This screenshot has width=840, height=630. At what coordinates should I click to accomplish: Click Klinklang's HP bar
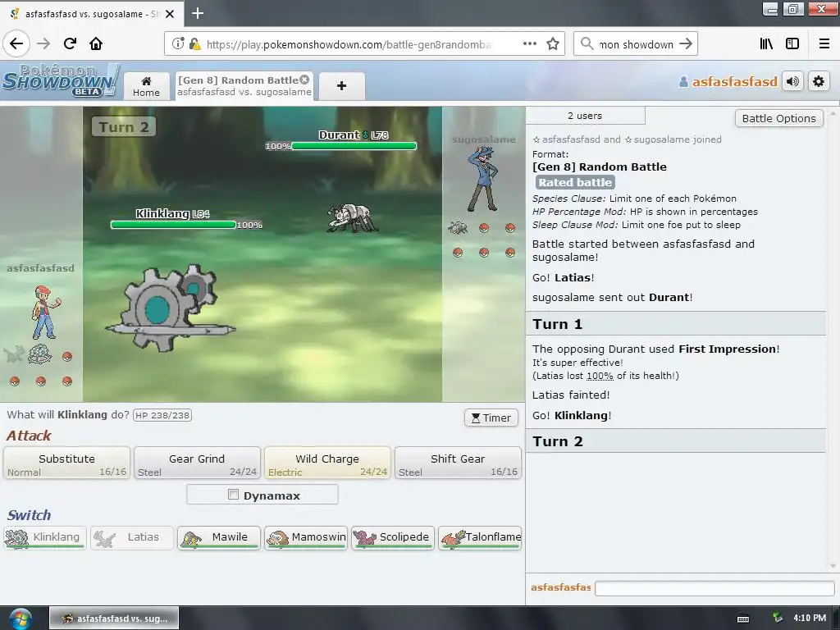[173, 225]
